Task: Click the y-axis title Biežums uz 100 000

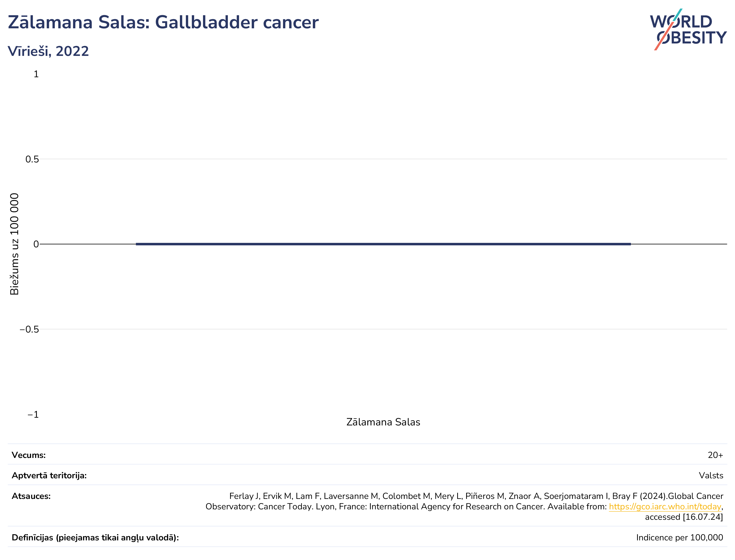Action: tap(14, 244)
